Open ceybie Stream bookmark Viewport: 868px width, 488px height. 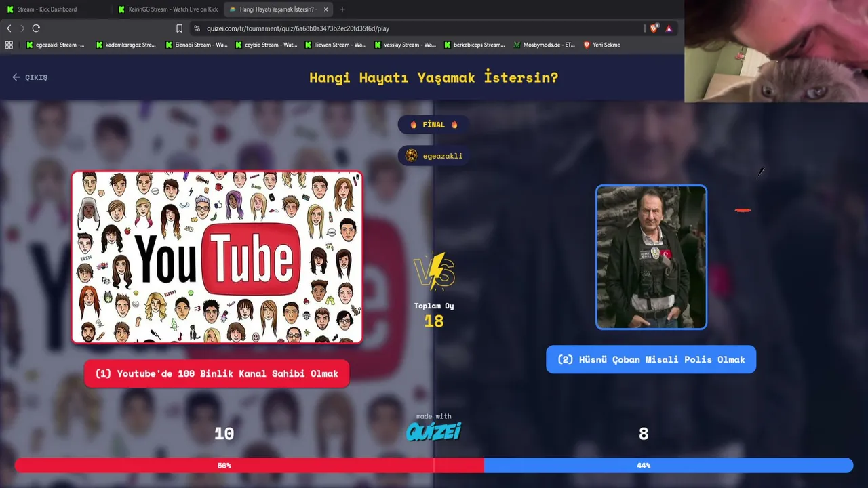click(x=266, y=45)
